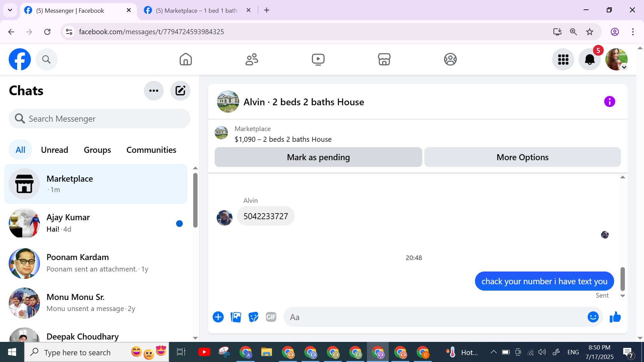The height and width of the screenshot is (362, 644).
Task: Open the Poonam Kardam chat
Action: point(96,263)
